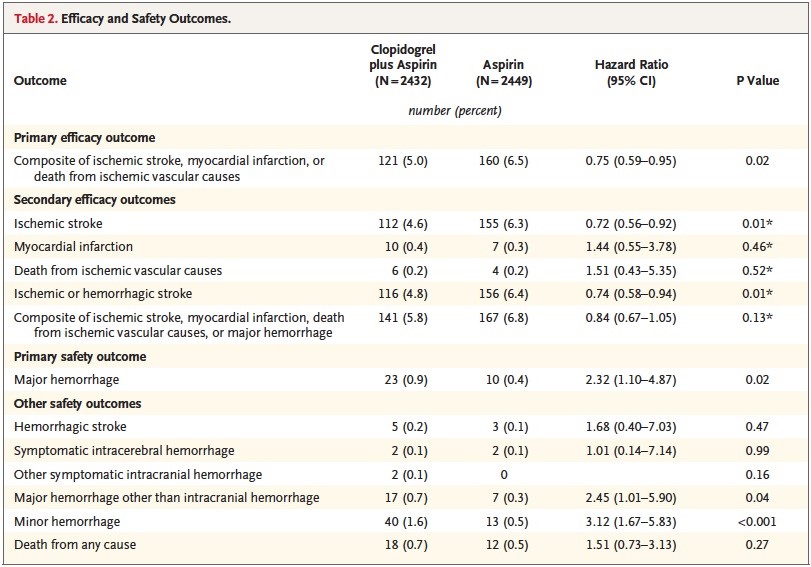The width and height of the screenshot is (811, 567).
Task: Select hazard ratio 0.75 (0.59–0.95) cell
Action: (x=631, y=161)
